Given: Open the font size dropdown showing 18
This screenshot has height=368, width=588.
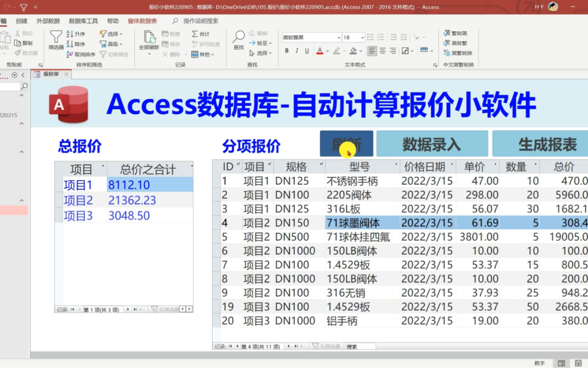Looking at the screenshot, I should click(x=362, y=37).
